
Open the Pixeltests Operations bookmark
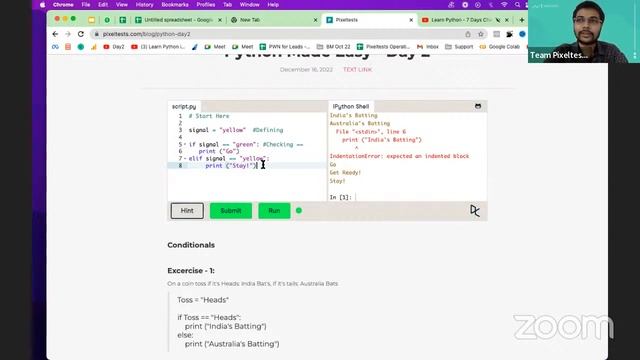pos(383,47)
